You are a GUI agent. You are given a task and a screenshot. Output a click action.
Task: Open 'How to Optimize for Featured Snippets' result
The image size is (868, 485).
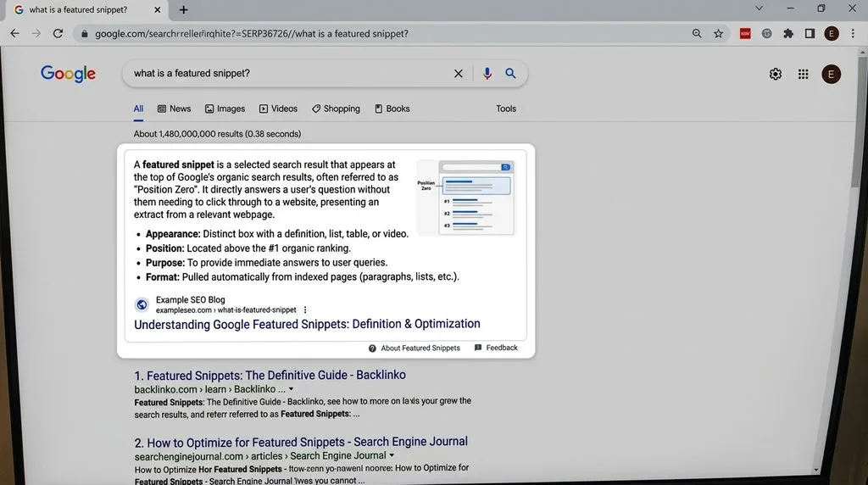(301, 443)
